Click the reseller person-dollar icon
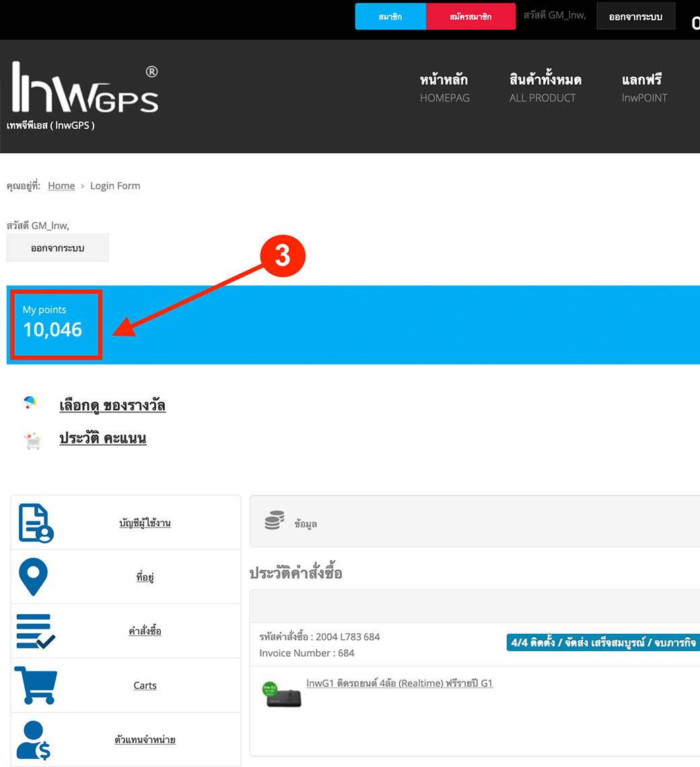700x767 pixels. 34,739
